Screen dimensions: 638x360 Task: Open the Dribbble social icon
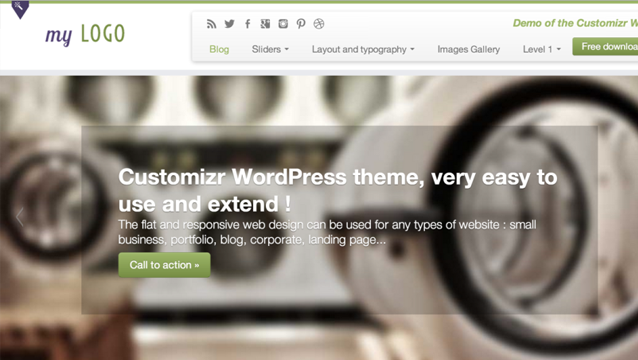tap(319, 24)
